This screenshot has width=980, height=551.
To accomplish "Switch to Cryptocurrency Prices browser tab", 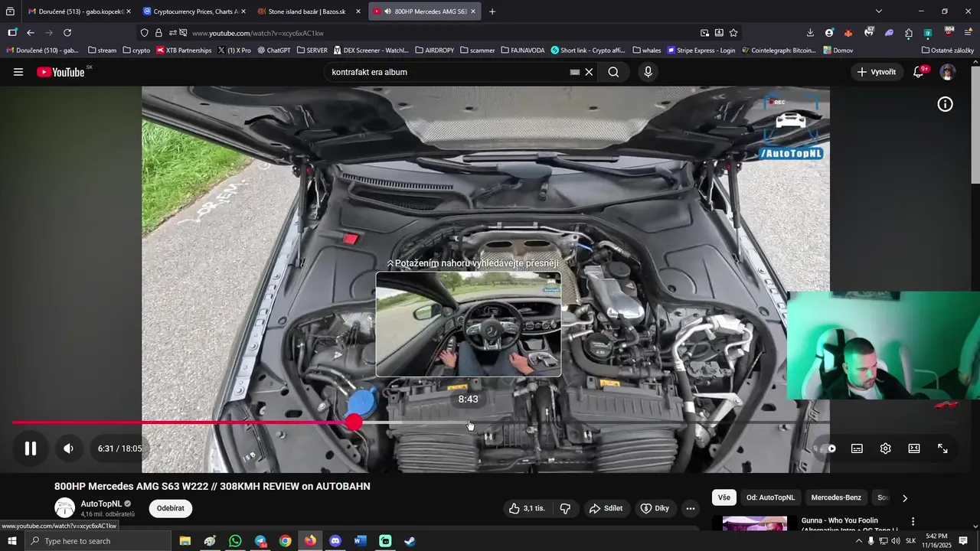I will click(x=195, y=11).
